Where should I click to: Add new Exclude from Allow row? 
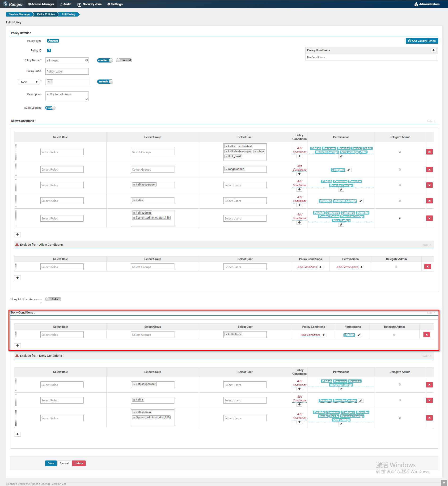pyautogui.click(x=17, y=278)
